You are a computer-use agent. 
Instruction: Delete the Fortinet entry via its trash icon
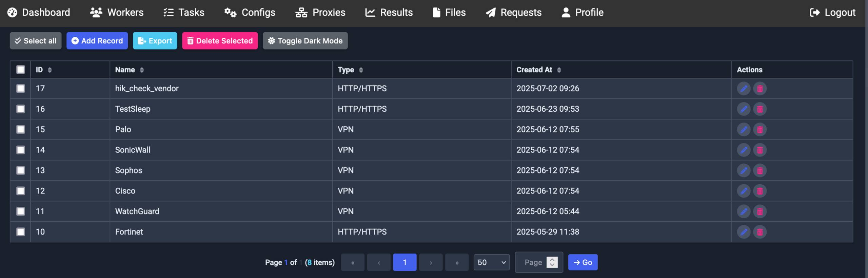coord(760,232)
